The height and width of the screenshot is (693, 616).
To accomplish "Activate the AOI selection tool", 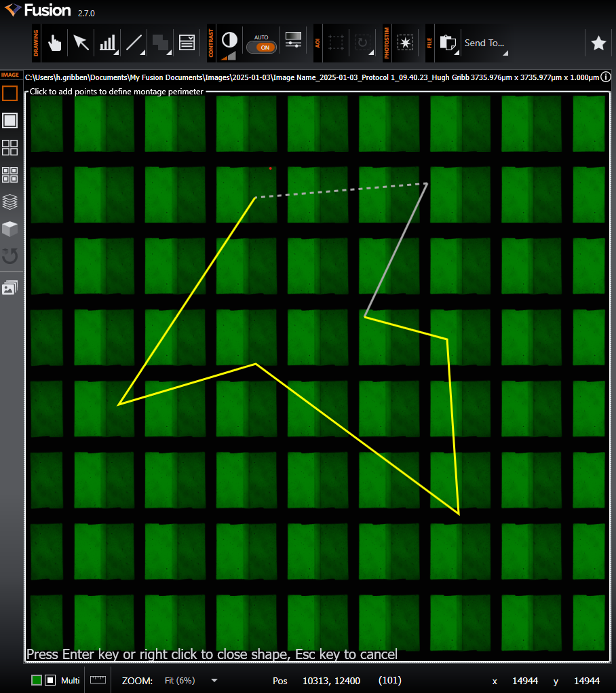I will pyautogui.click(x=335, y=42).
